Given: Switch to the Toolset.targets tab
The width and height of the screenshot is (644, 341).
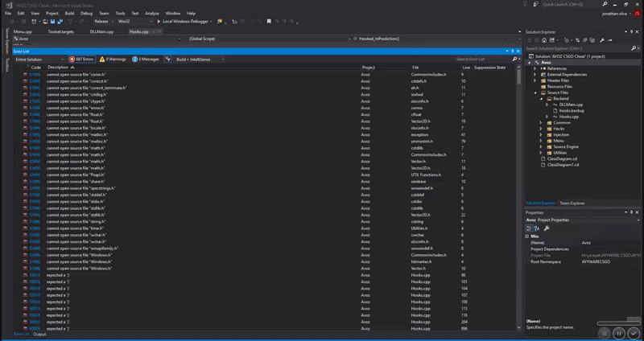Looking at the screenshot, I should (61, 31).
